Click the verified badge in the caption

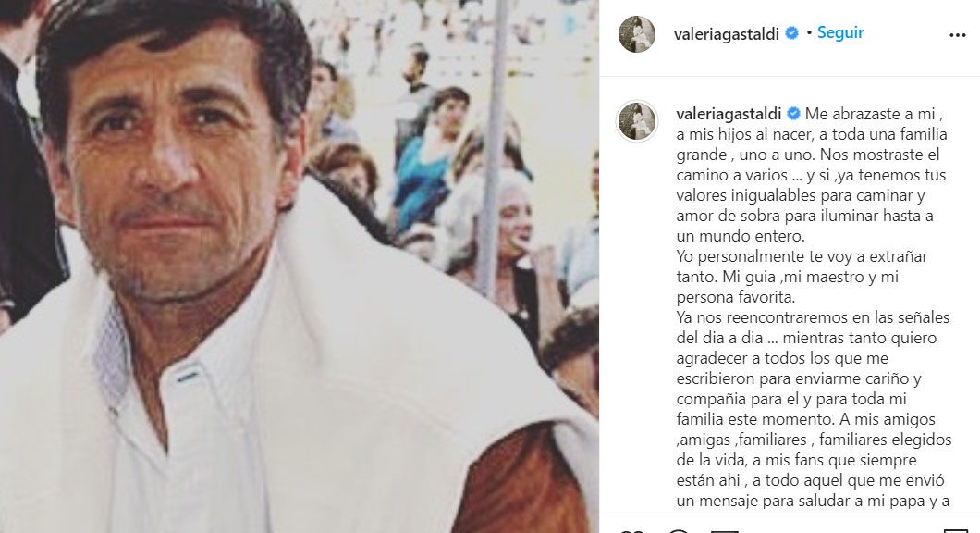(x=793, y=113)
